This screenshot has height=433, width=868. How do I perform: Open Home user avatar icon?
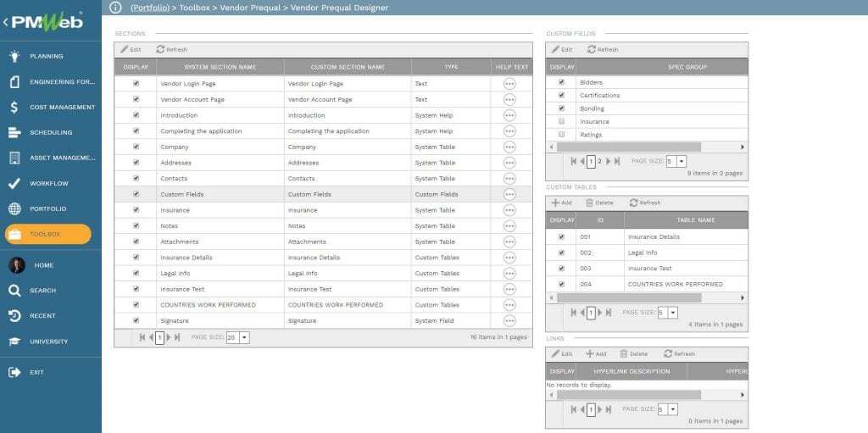pos(17,265)
